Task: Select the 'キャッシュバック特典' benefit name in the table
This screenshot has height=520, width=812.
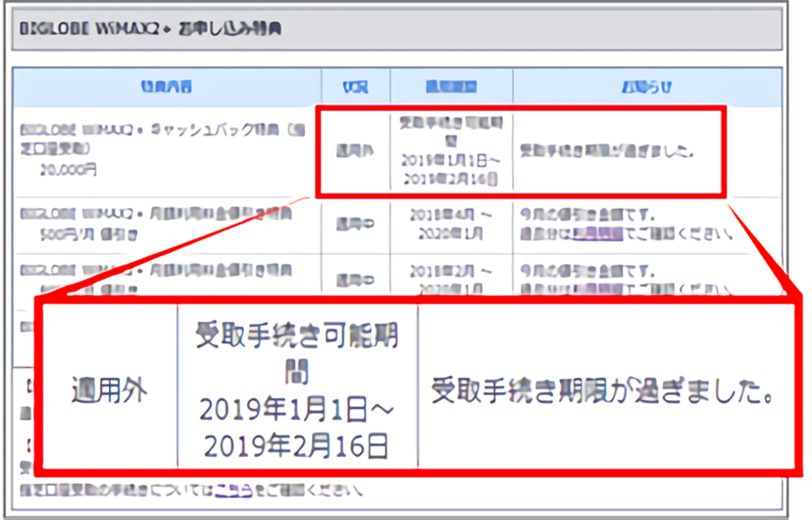Action: pyautogui.click(x=162, y=138)
